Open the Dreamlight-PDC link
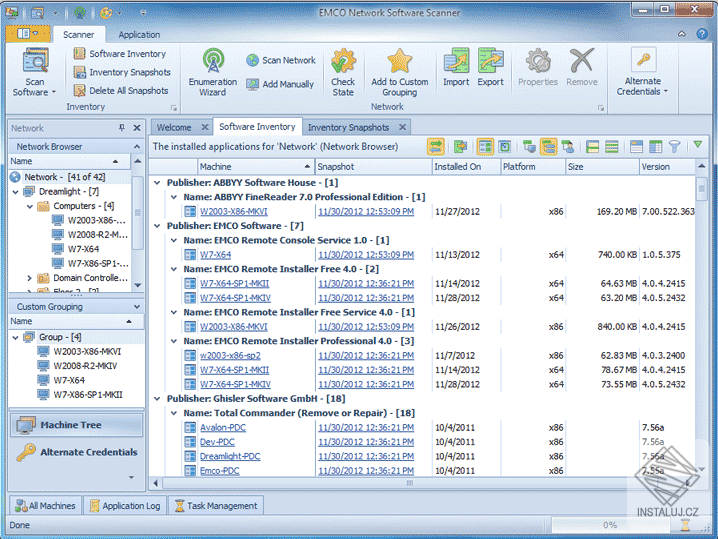Image resolution: width=718 pixels, height=539 pixels. click(x=230, y=457)
